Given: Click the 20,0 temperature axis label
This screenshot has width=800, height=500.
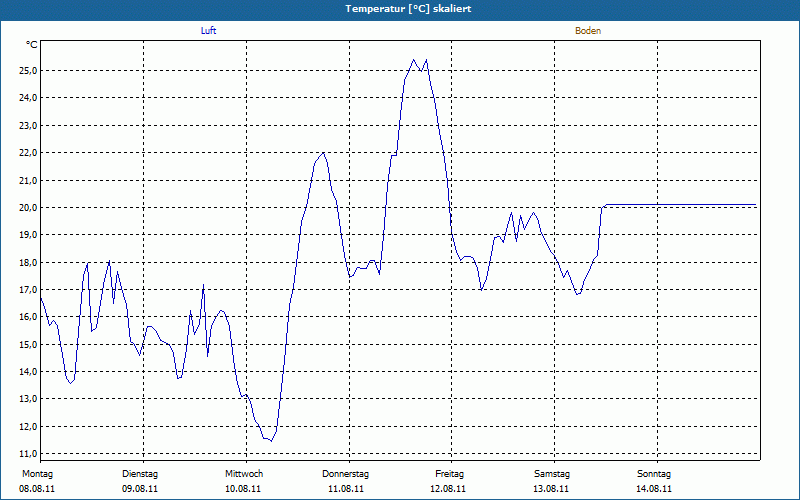Looking at the screenshot, I should 28,207.
